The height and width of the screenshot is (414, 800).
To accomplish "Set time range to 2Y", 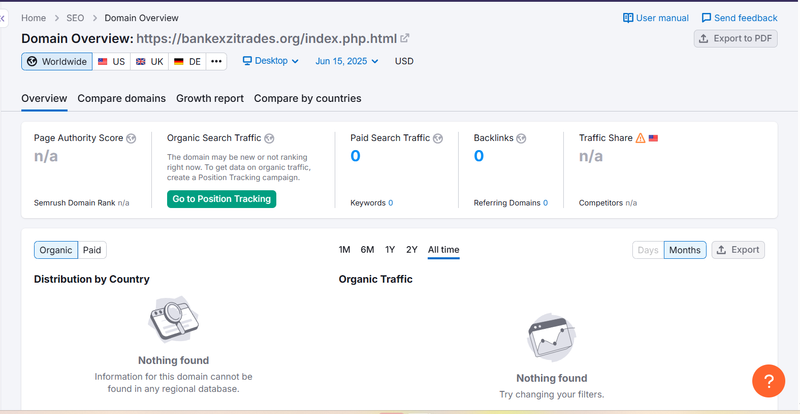I will click(412, 250).
